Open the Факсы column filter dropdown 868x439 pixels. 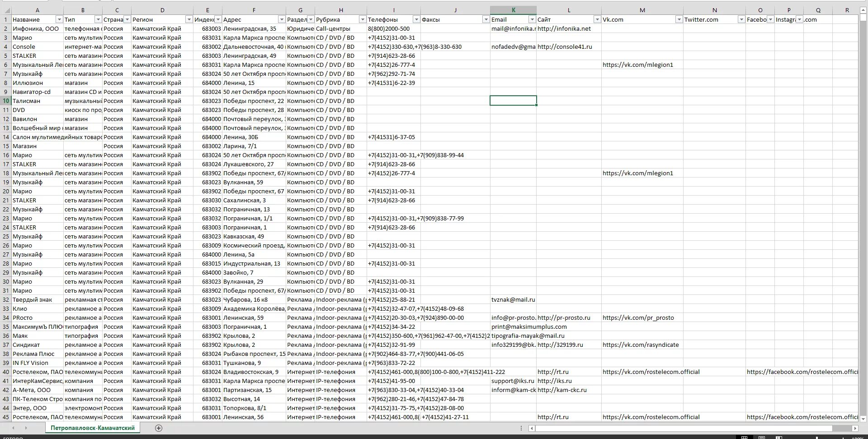[x=486, y=19]
